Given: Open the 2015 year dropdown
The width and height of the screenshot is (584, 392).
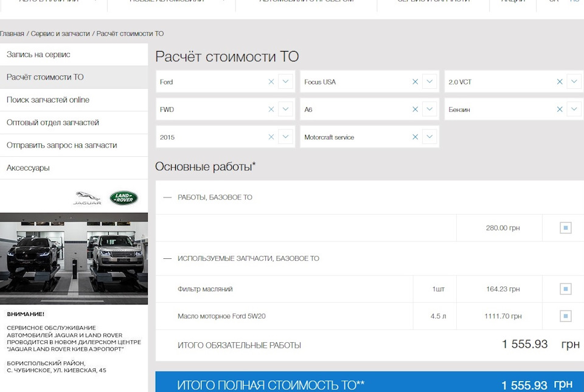Looking at the screenshot, I should click(285, 137).
